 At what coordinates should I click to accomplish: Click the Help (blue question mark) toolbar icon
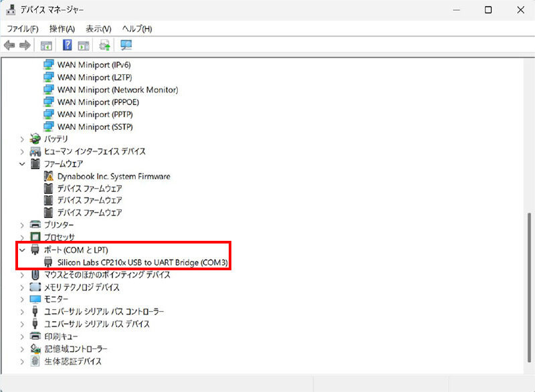68,45
